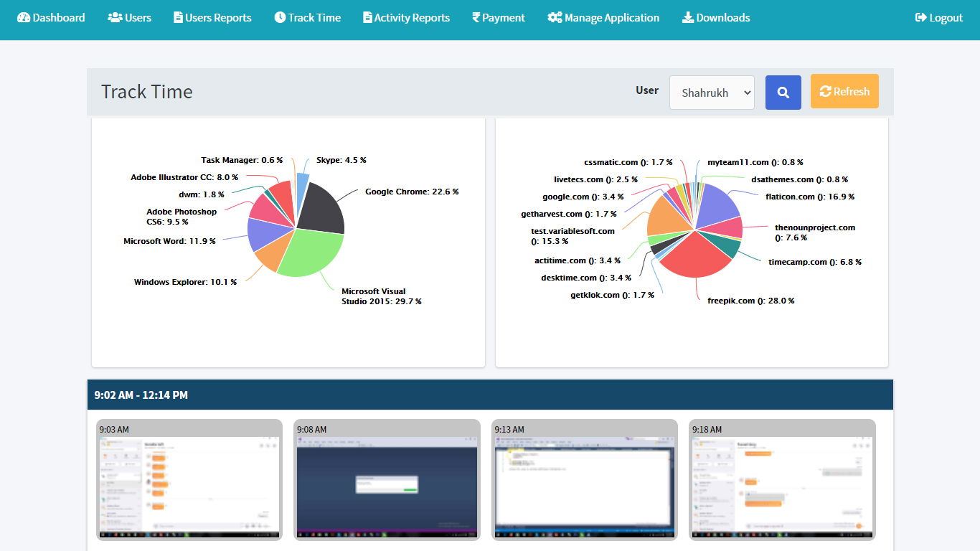The height and width of the screenshot is (551, 980).
Task: Click the Logout exit icon
Action: pyautogui.click(x=921, y=18)
